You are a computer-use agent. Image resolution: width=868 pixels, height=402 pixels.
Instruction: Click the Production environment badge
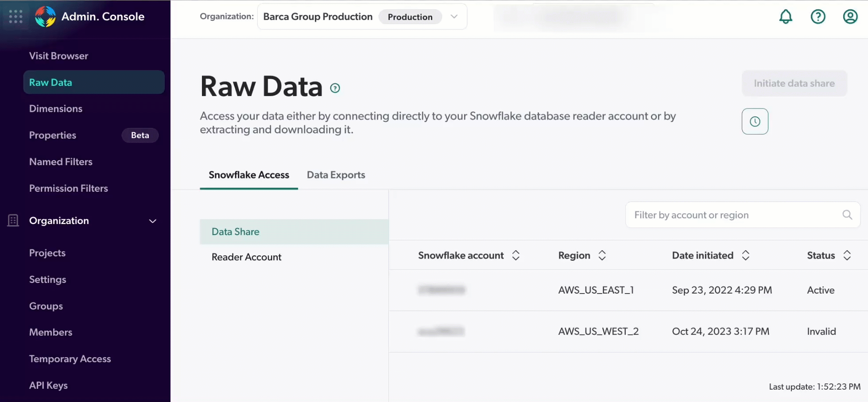(410, 17)
